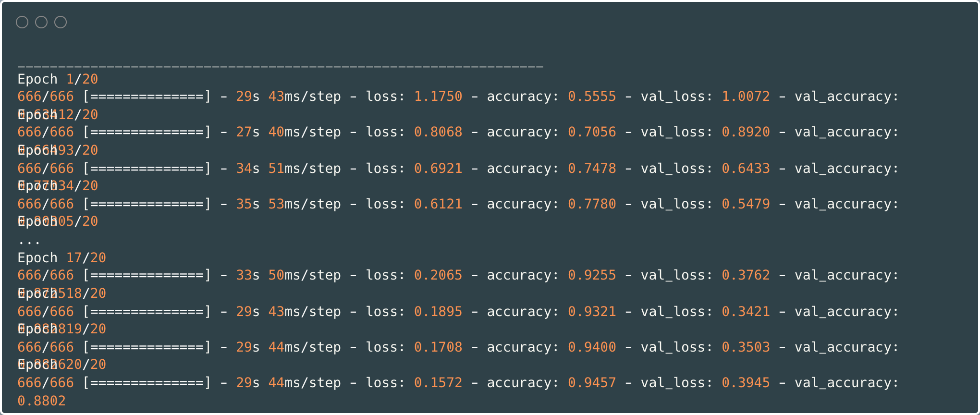Click the val_loss value 0.5479
Viewport: 980px width, 415px height.
point(745,204)
